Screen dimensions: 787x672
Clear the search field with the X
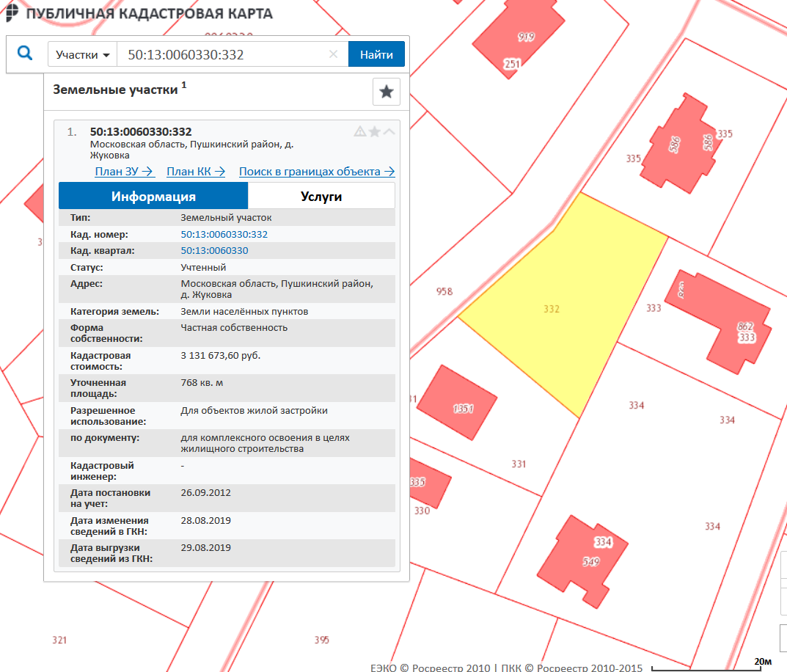coord(333,54)
